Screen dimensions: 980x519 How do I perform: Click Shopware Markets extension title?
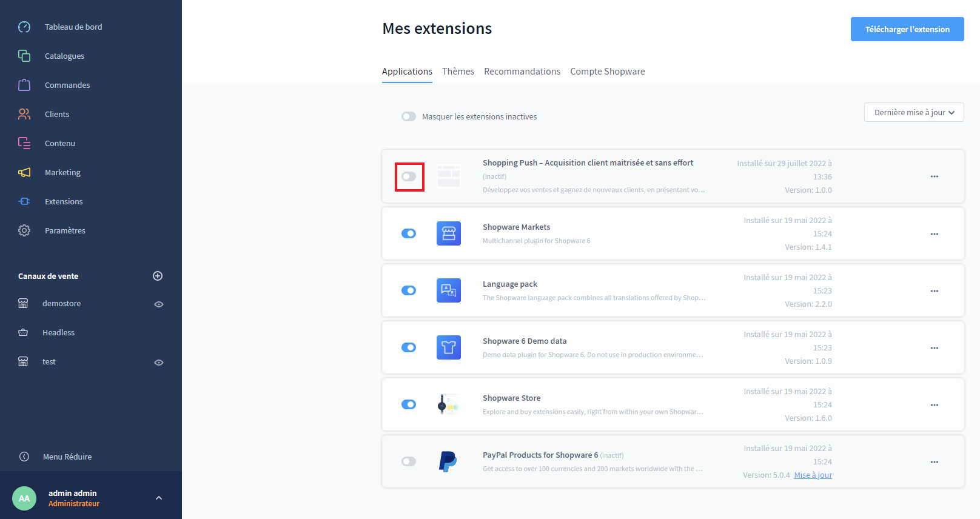pyautogui.click(x=517, y=227)
